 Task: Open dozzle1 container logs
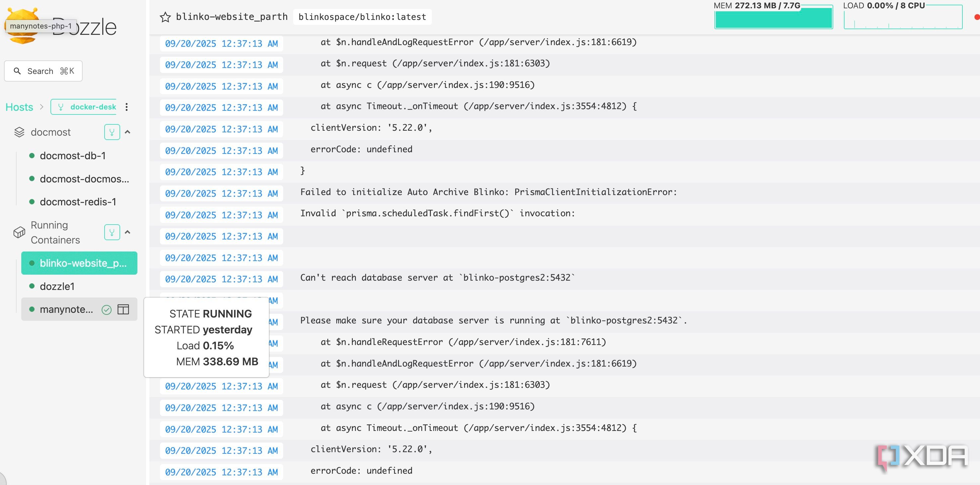pos(57,286)
